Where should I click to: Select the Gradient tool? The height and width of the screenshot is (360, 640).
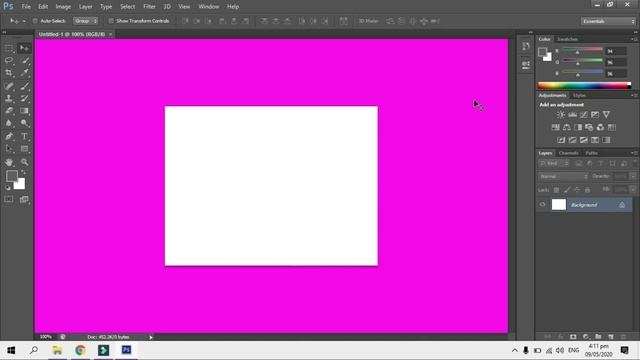point(24,111)
